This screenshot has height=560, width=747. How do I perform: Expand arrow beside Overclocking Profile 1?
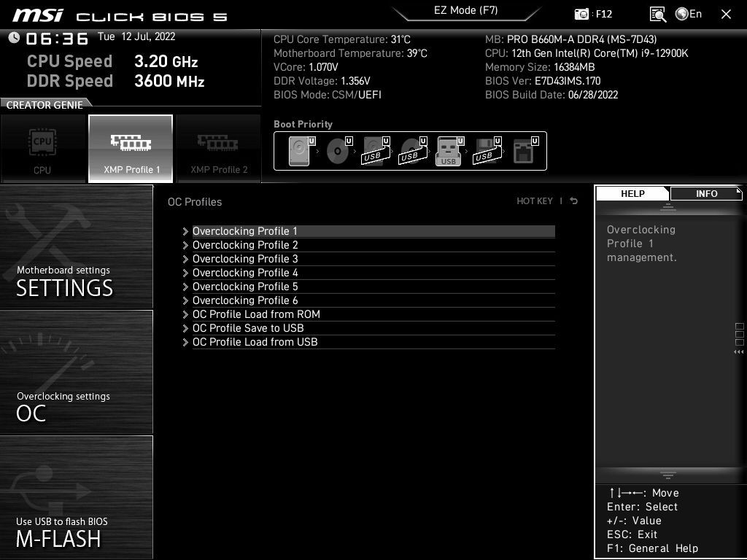click(185, 231)
